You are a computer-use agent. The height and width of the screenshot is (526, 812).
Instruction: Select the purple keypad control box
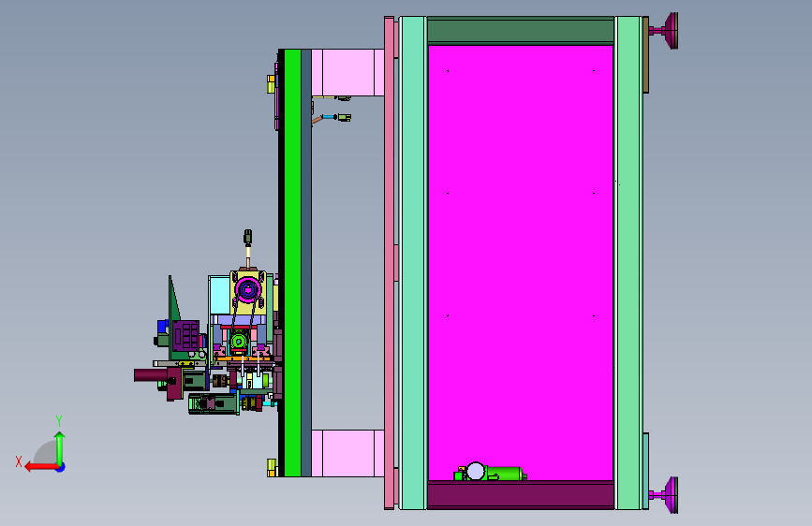(x=186, y=335)
